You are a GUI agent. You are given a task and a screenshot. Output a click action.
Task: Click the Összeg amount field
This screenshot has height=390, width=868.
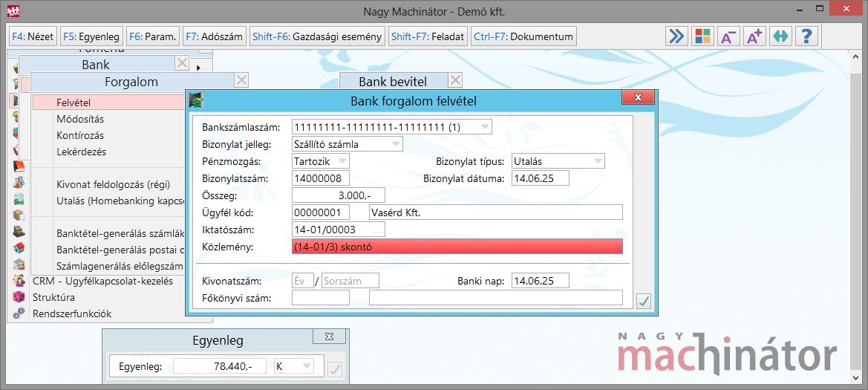[x=339, y=195]
